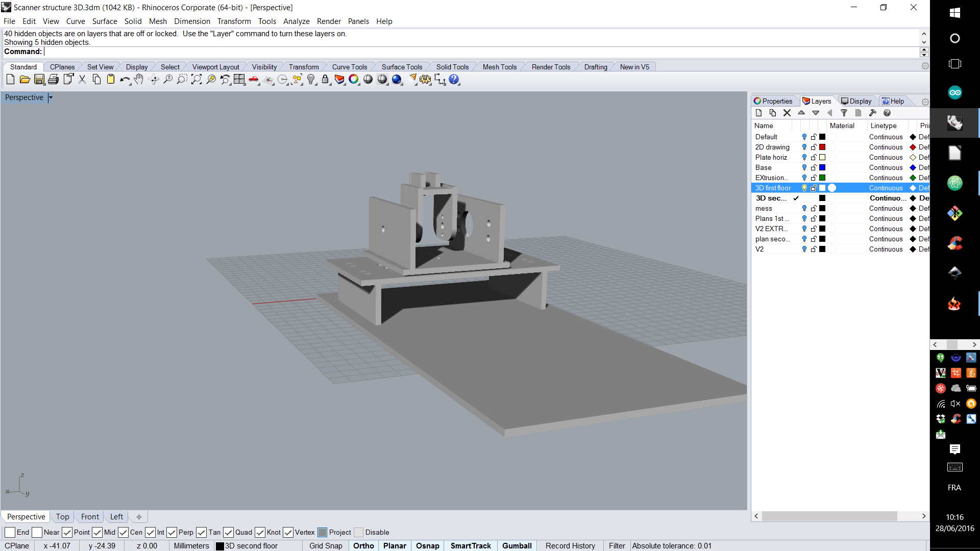The width and height of the screenshot is (980, 551).
Task: Open the Base layer print color picker
Action: tap(913, 167)
